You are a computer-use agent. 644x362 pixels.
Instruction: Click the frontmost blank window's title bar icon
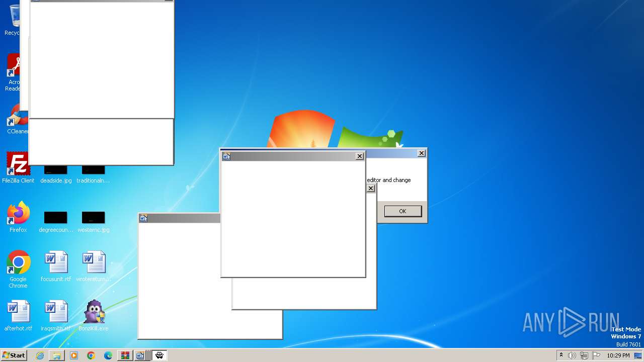tap(226, 156)
